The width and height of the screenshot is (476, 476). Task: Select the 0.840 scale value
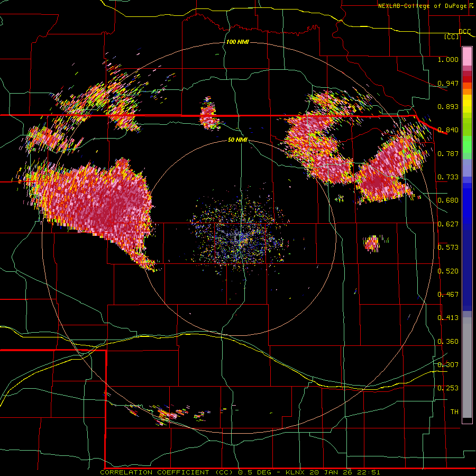[x=448, y=130]
